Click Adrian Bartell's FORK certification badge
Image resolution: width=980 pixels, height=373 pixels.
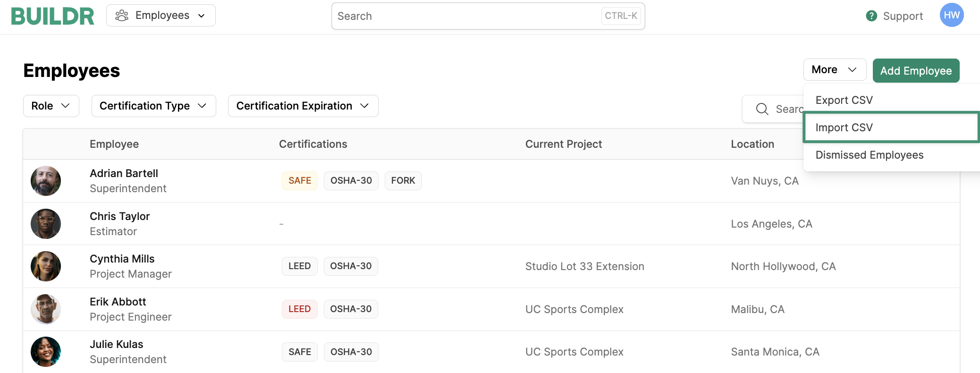click(403, 181)
